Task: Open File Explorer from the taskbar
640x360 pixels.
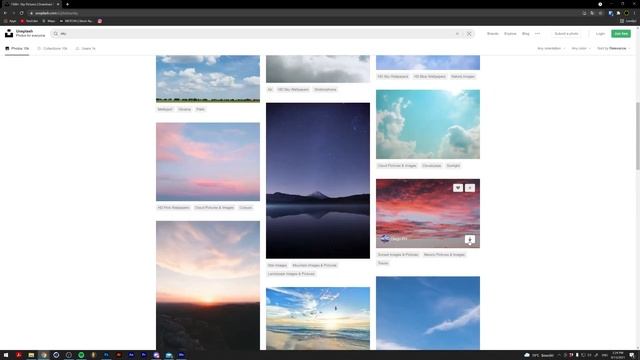Action: pyautogui.click(x=31, y=355)
